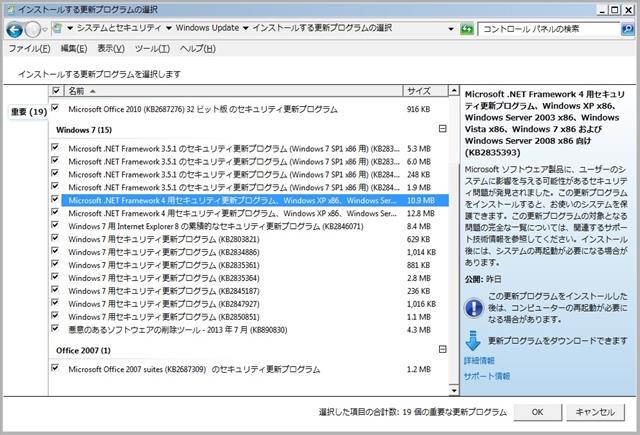The height and width of the screenshot is (435, 640).
Task: Select the 1.9 MB .NET Framework 3.5.1 row
Action: [x=249, y=188]
